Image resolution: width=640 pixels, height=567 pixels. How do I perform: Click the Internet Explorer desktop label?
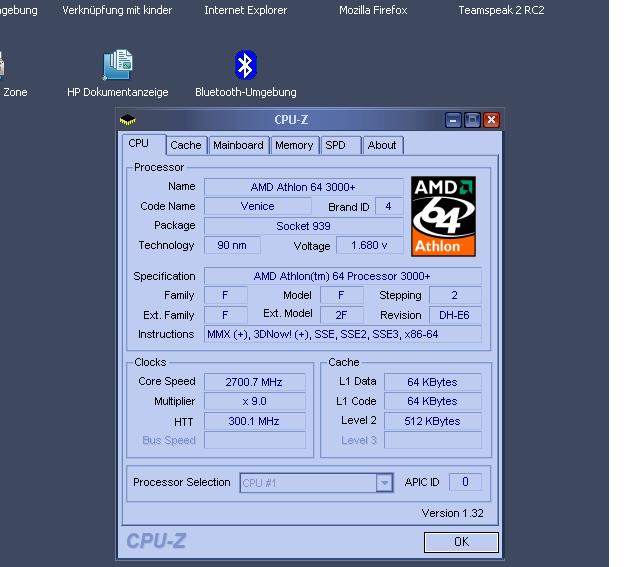click(246, 10)
